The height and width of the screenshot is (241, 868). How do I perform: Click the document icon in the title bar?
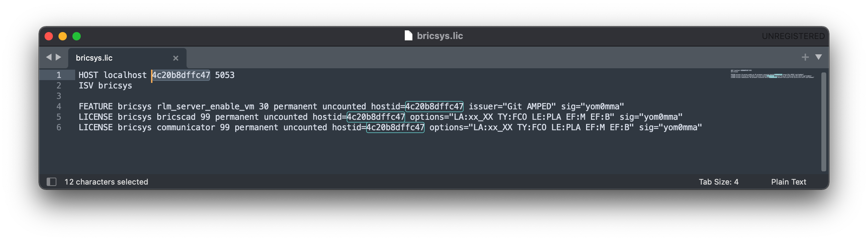coord(408,35)
